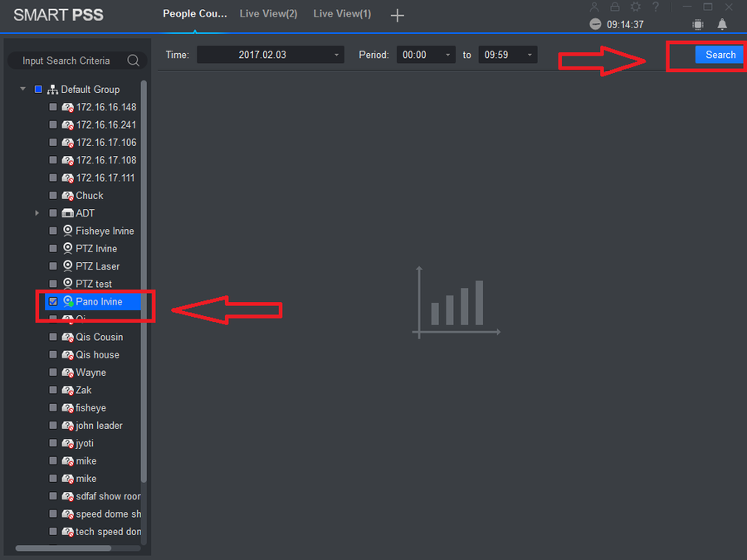Viewport: 747px width, 560px height.
Task: Click the device tree horizontal scrollbar
Action: 63,548
